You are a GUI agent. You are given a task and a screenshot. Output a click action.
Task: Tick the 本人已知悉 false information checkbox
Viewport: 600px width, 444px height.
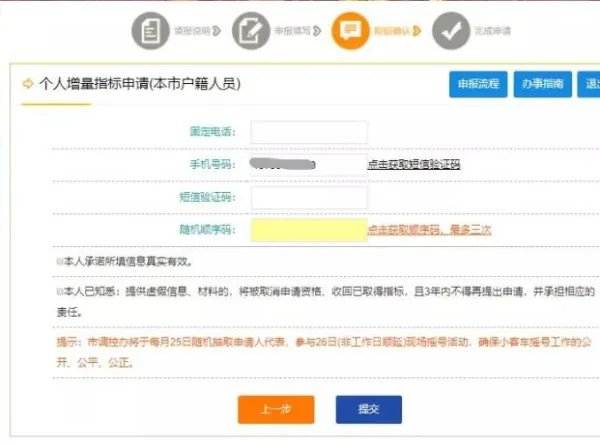pyautogui.click(x=60, y=292)
